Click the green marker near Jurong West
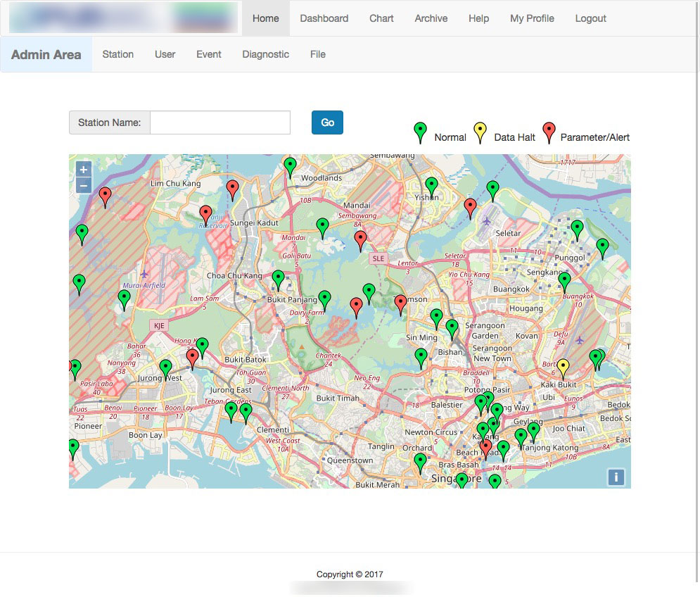This screenshot has width=700, height=597. [166, 367]
